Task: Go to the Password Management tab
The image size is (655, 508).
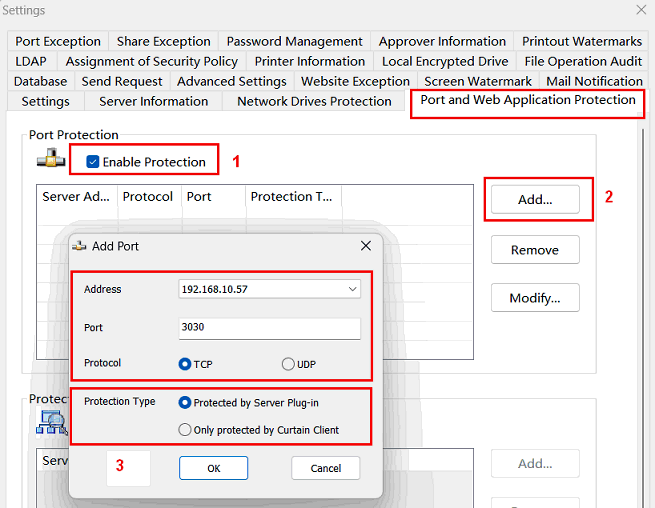Action: (x=294, y=41)
